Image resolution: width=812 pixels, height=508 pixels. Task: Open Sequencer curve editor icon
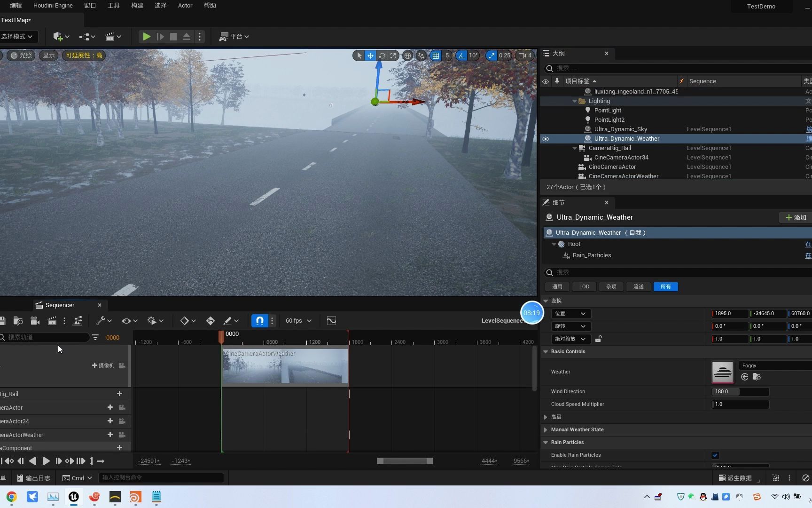[x=331, y=321]
